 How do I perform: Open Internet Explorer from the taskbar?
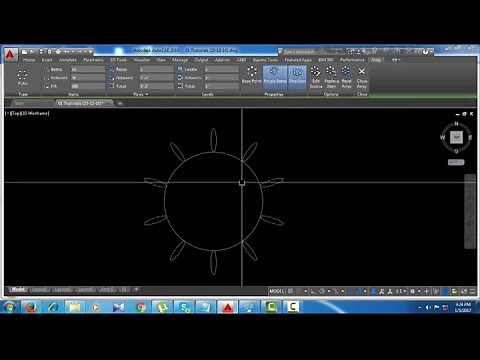tap(53, 307)
